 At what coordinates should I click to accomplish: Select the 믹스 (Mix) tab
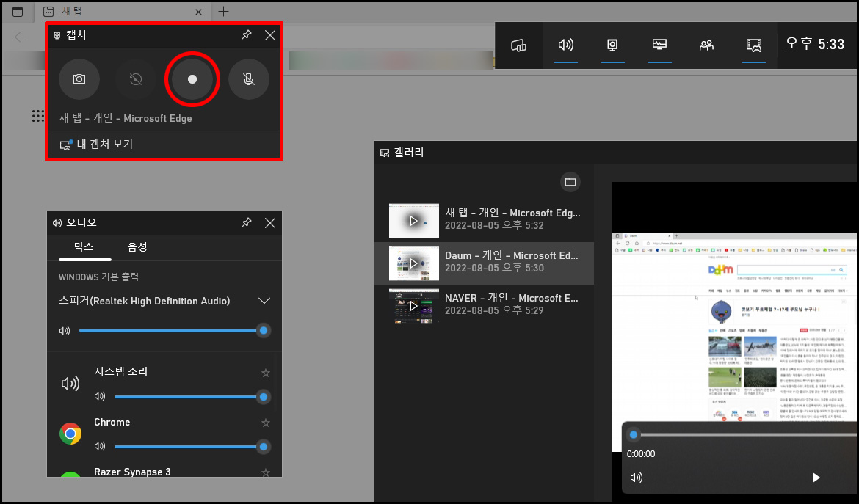click(x=84, y=246)
